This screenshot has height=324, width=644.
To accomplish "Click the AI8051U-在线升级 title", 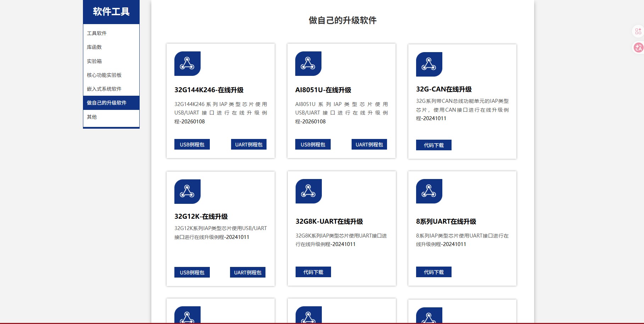I will point(323,90).
